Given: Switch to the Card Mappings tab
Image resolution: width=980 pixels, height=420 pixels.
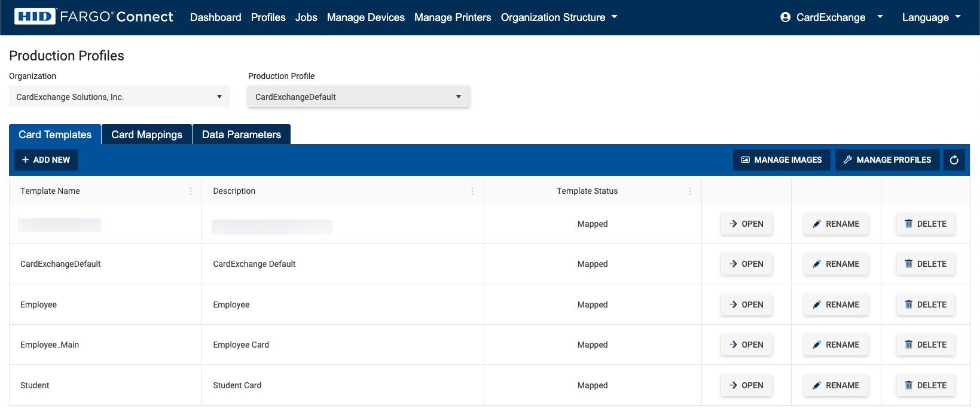Looking at the screenshot, I should click(147, 135).
